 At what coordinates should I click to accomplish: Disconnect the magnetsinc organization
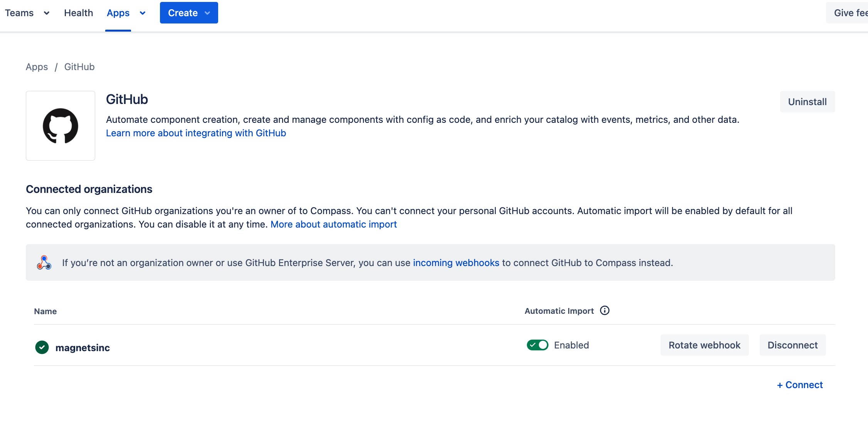click(x=792, y=345)
